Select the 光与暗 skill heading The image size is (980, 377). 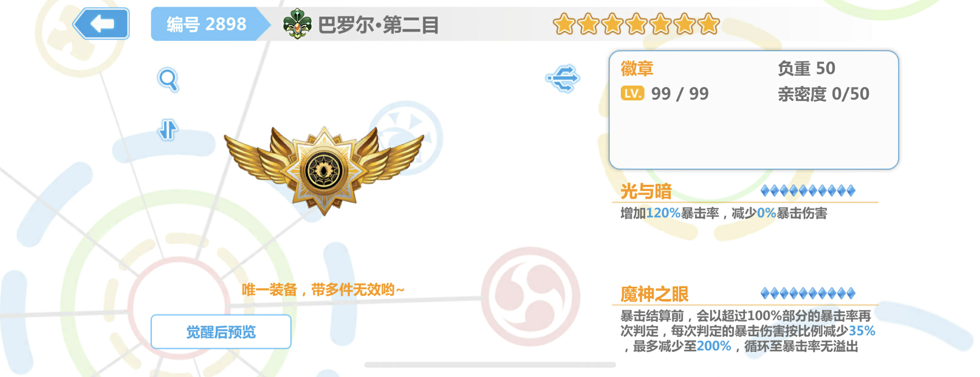point(646,191)
